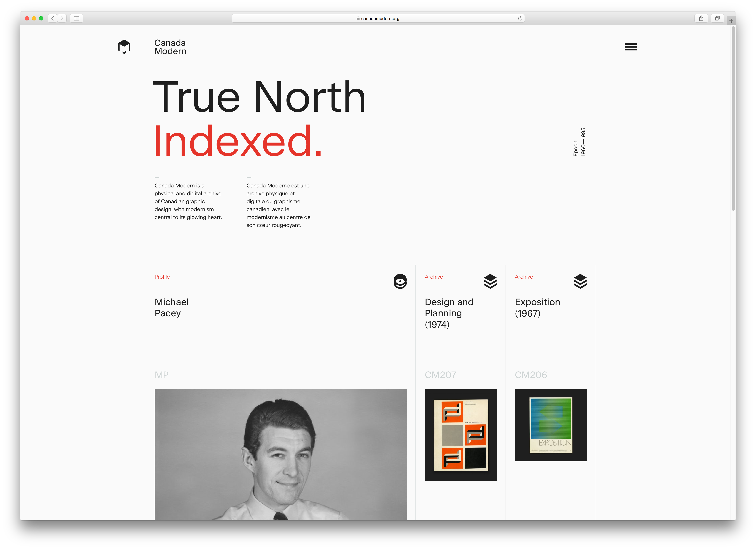
Task: Click the eye profile icon beside Michael Pacey
Action: [400, 281]
